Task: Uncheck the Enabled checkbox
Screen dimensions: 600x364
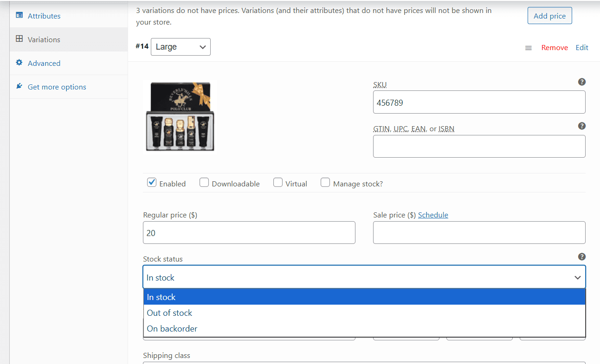Action: tap(152, 183)
